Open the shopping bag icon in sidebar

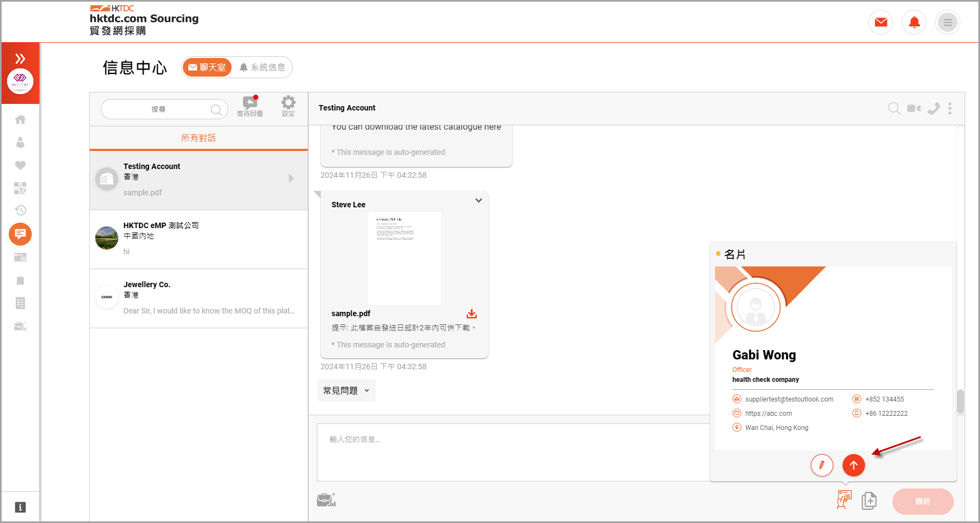20,280
